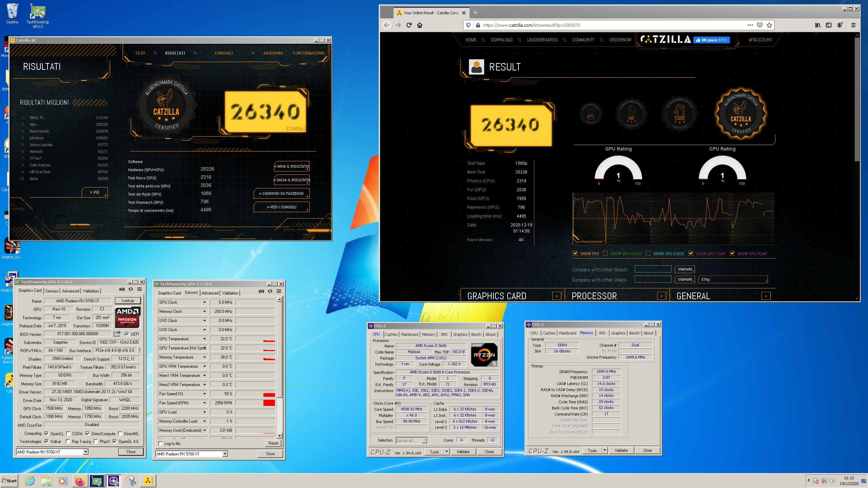868x488 pixels.
Task: Open TechPowerUp GPU-Z desktop shortcut
Action: click(38, 16)
